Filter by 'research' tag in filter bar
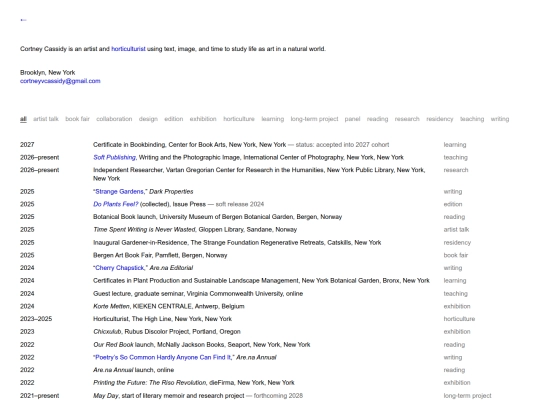Image resolution: width=540 pixels, height=405 pixels. click(x=407, y=119)
